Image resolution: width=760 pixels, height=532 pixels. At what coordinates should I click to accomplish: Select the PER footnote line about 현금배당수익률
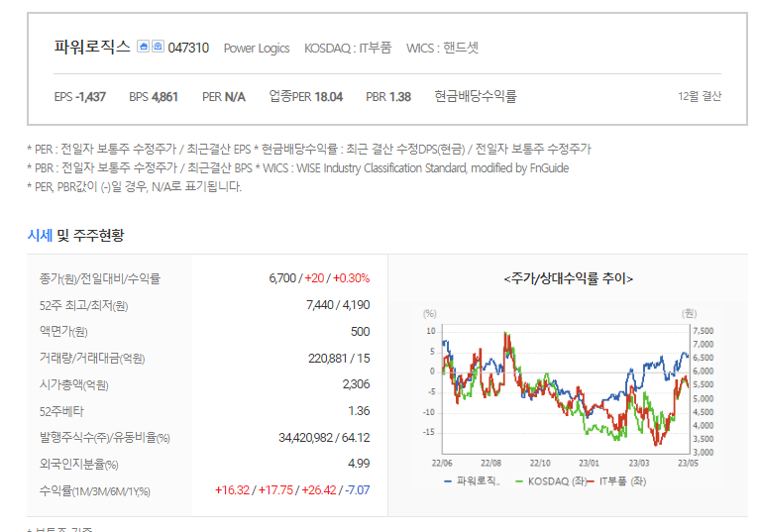pyautogui.click(x=309, y=150)
